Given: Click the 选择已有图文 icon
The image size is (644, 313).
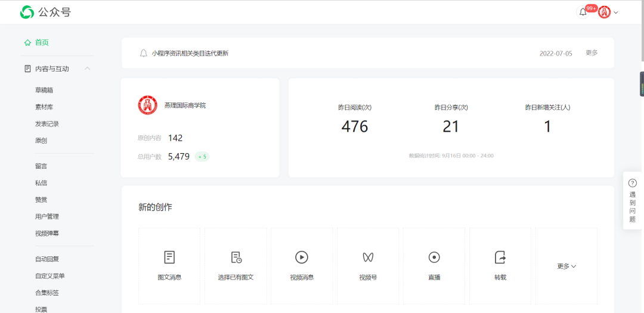Looking at the screenshot, I should (x=236, y=257).
